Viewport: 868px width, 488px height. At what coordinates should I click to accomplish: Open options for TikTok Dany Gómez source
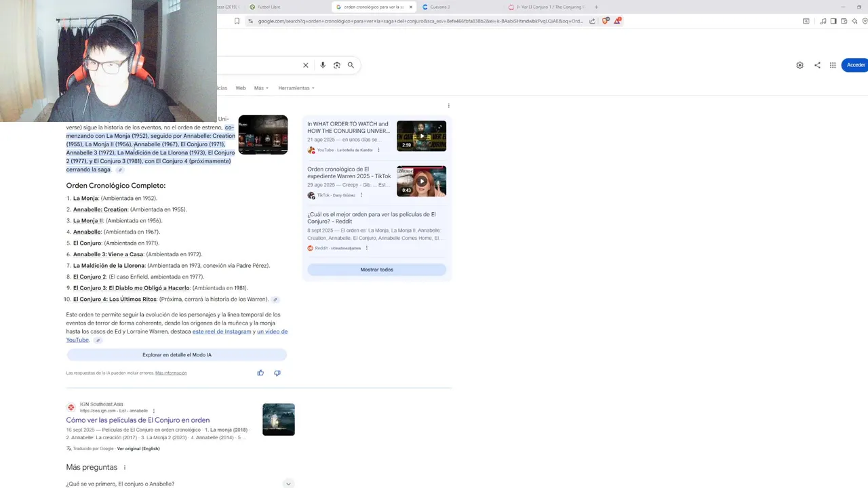[361, 195]
